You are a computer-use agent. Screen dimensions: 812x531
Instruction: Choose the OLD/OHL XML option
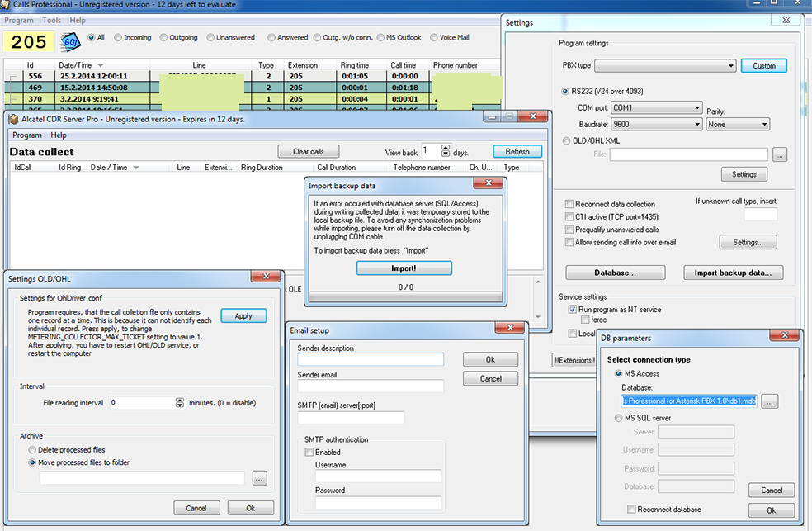(x=566, y=140)
